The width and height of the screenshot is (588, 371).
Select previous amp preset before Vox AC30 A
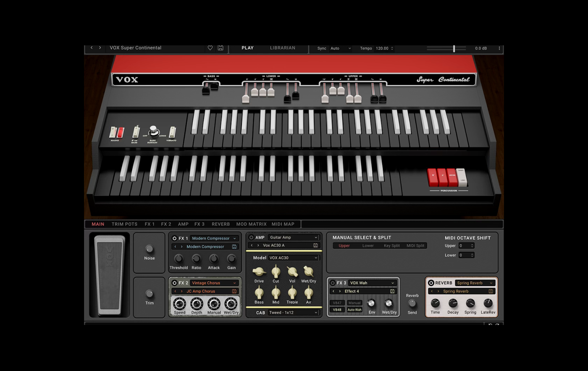(x=252, y=246)
